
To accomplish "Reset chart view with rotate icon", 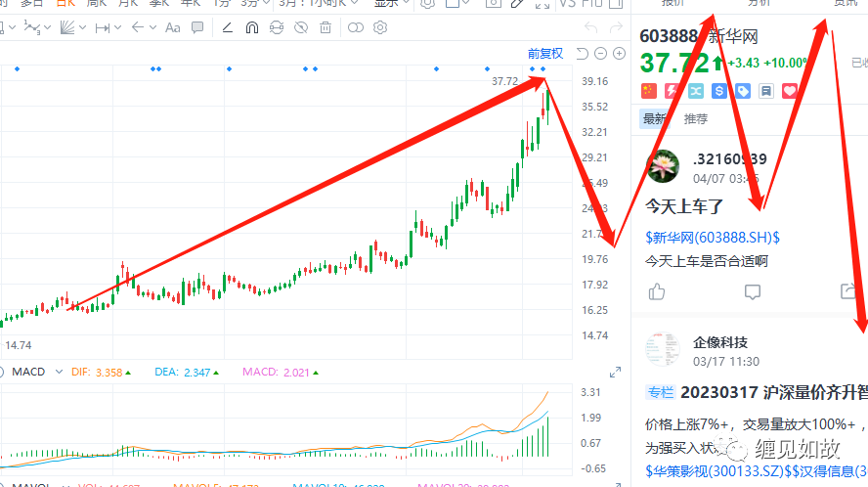I will pos(582,53).
